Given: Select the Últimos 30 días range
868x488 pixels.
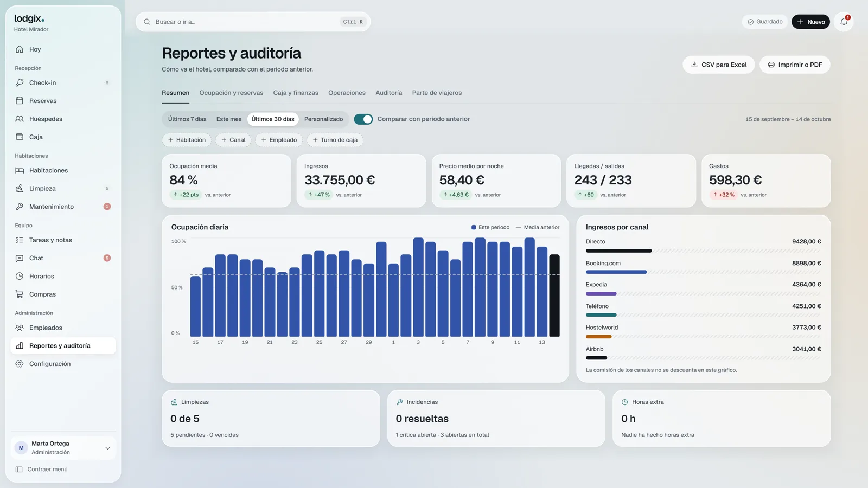Looking at the screenshot, I should click(x=273, y=119).
